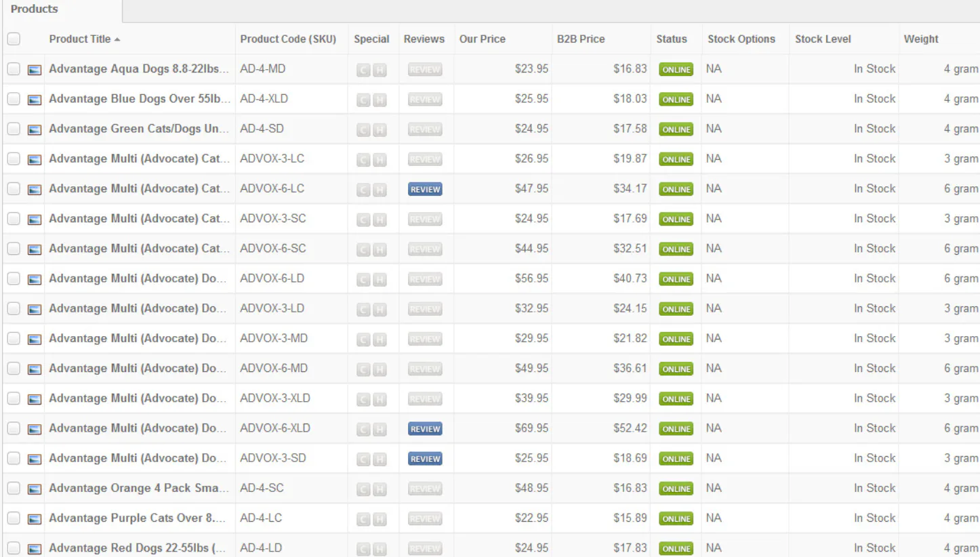Click the blue REVIEW badge for ADVOX-3-SD
980x557 pixels.
click(425, 459)
